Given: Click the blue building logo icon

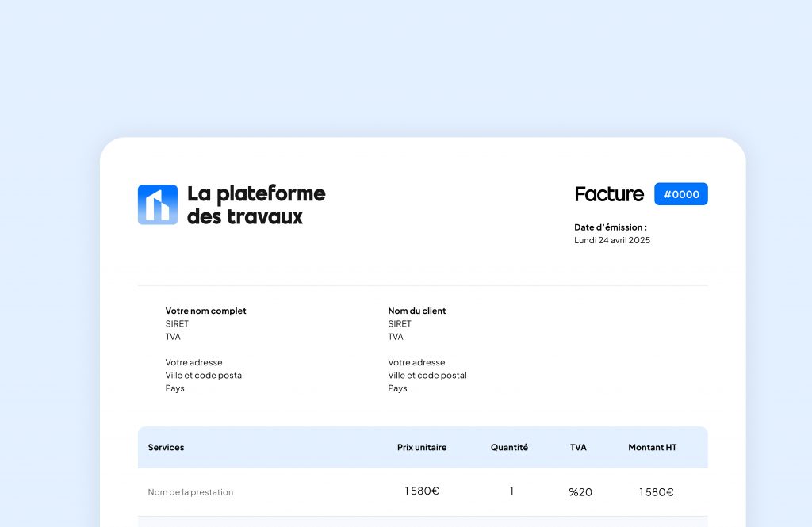Looking at the screenshot, I should 157,204.
